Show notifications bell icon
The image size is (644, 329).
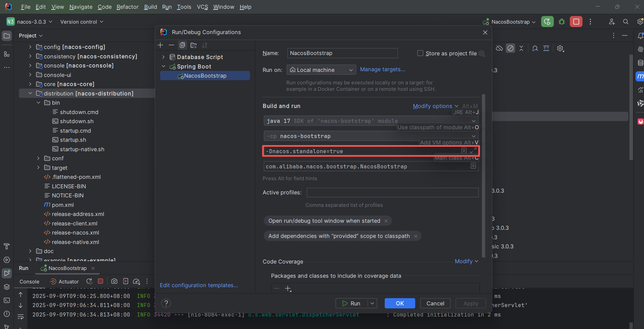point(640,36)
